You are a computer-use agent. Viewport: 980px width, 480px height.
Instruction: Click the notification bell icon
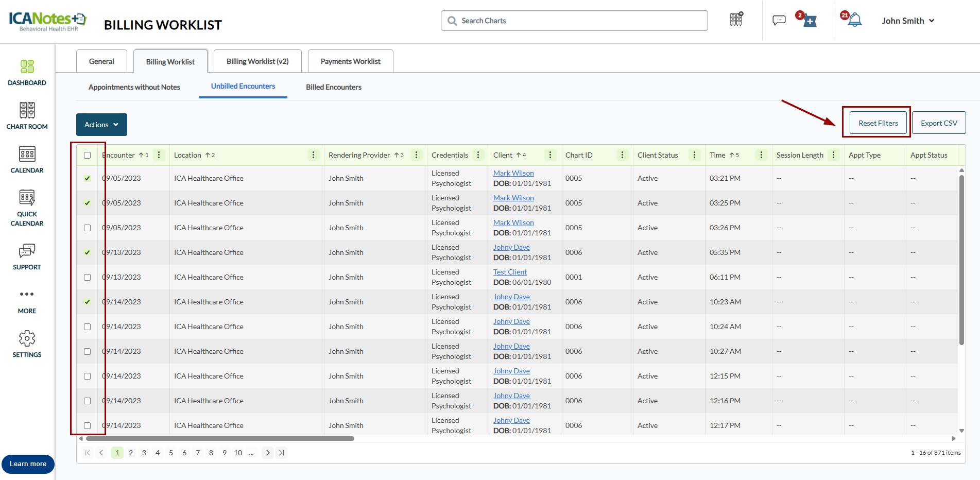point(855,21)
